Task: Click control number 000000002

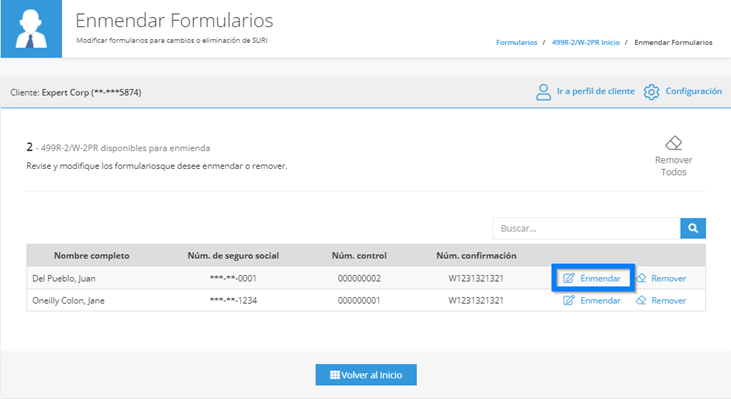Action: [x=359, y=278]
